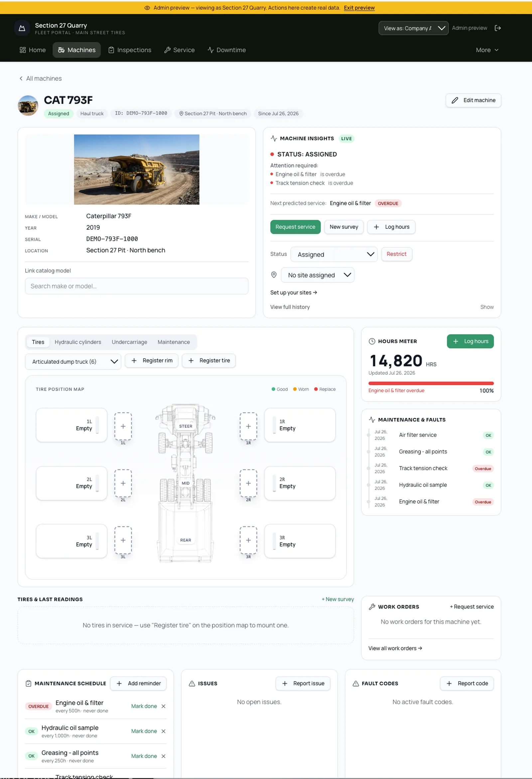This screenshot has height=779, width=532.
Task: Switch to the Hydraulic cylinders tab
Action: click(78, 342)
